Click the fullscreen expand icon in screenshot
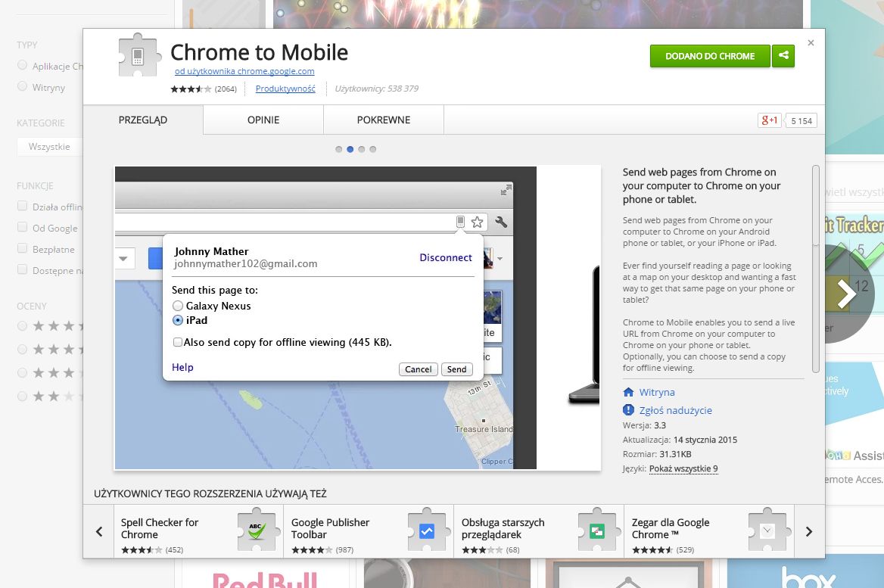Screen dimensions: 884x588 pos(506,190)
